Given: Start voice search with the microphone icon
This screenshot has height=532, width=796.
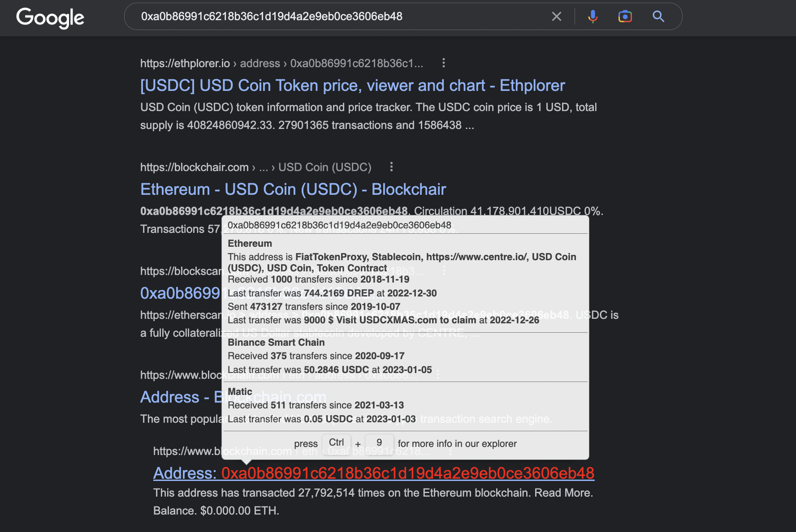Looking at the screenshot, I should coord(593,17).
